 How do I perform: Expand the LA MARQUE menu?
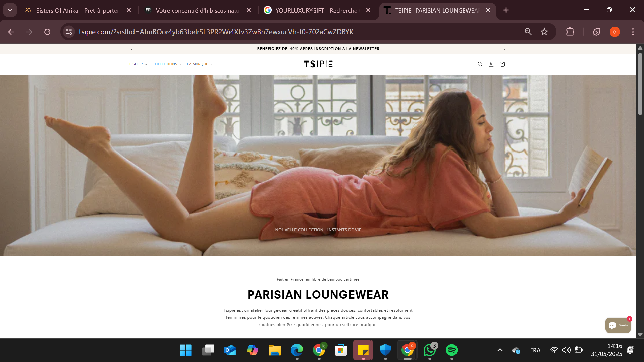[x=200, y=64]
